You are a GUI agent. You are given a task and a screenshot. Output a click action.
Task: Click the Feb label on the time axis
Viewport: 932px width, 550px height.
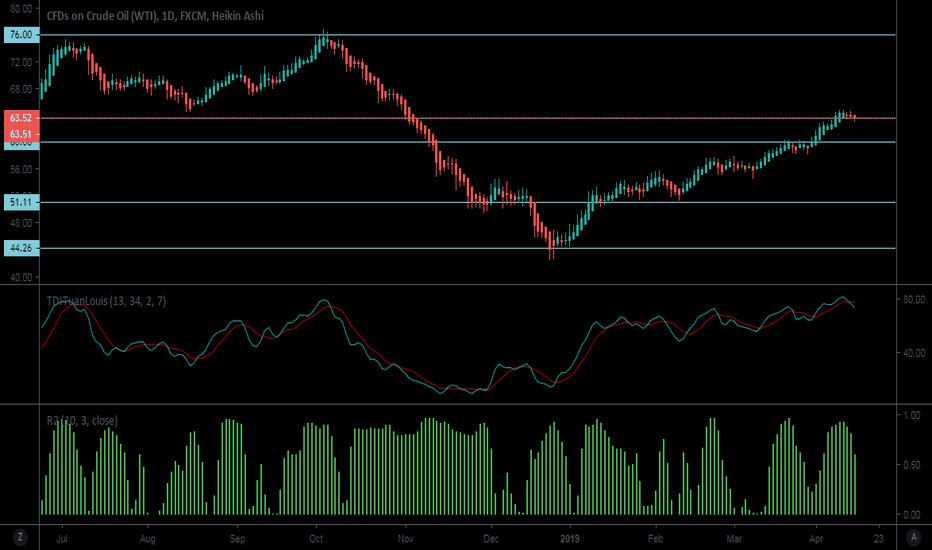(x=655, y=539)
